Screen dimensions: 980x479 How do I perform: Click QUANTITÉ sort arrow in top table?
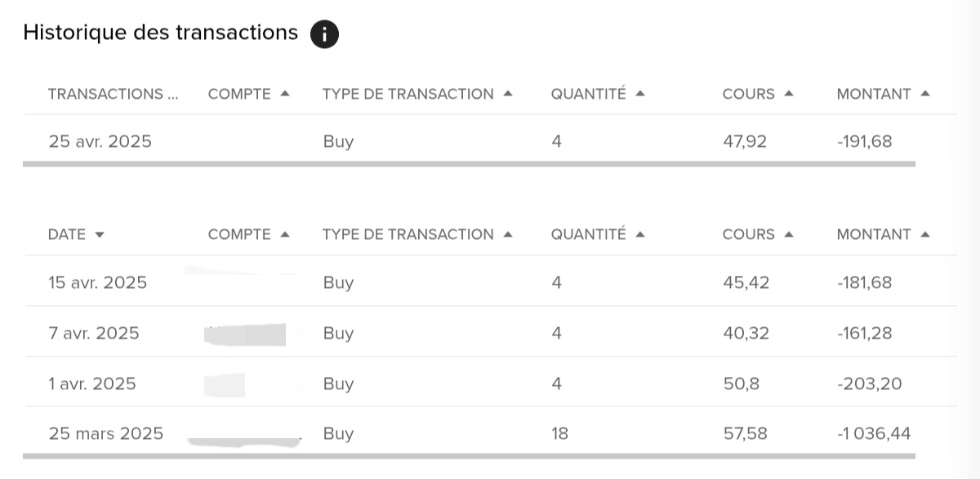coord(640,94)
